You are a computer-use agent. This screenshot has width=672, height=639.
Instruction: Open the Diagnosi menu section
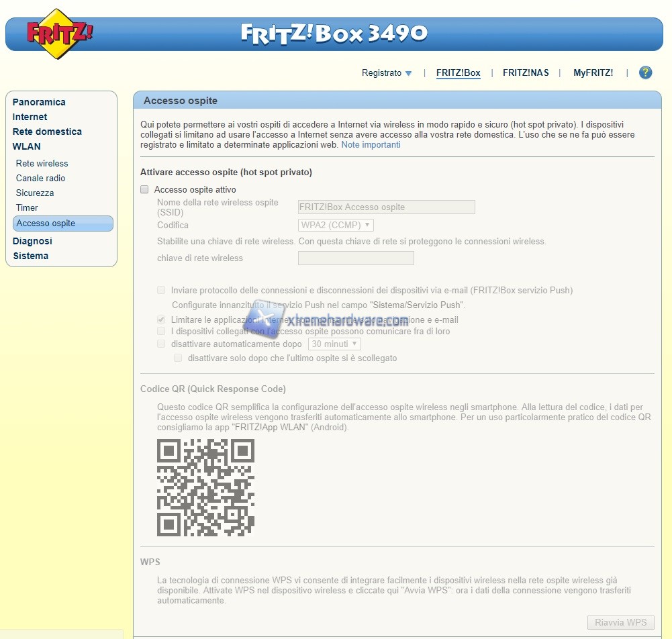click(32, 241)
